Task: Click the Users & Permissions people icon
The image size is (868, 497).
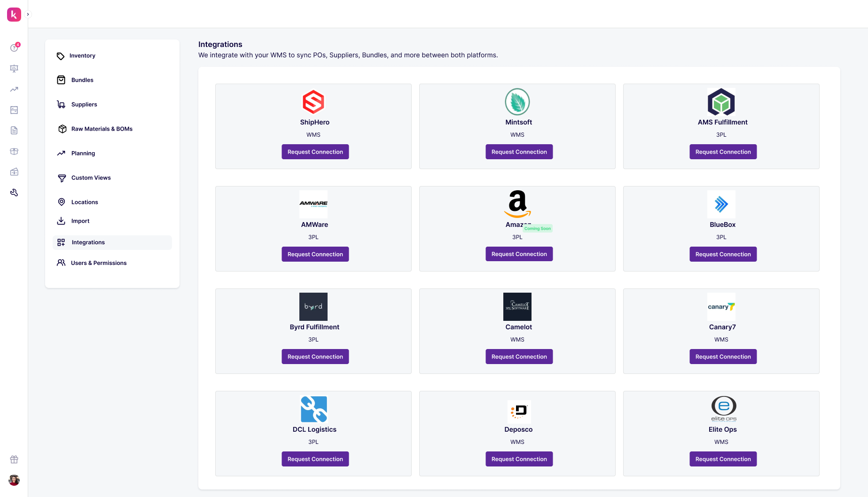Action: 61,263
